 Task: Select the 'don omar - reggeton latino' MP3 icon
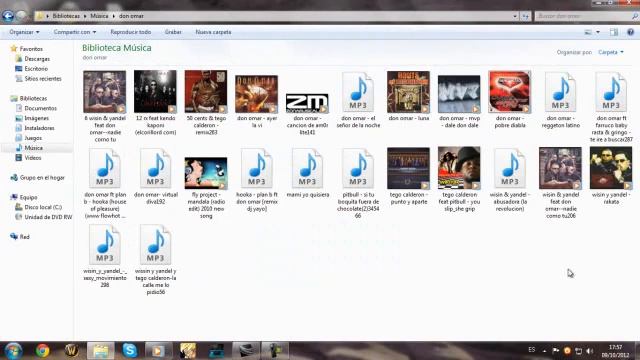coord(560,92)
